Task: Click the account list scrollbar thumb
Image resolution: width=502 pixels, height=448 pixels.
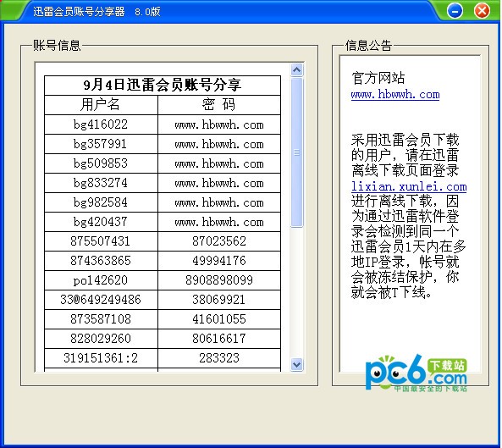Action: point(297,152)
